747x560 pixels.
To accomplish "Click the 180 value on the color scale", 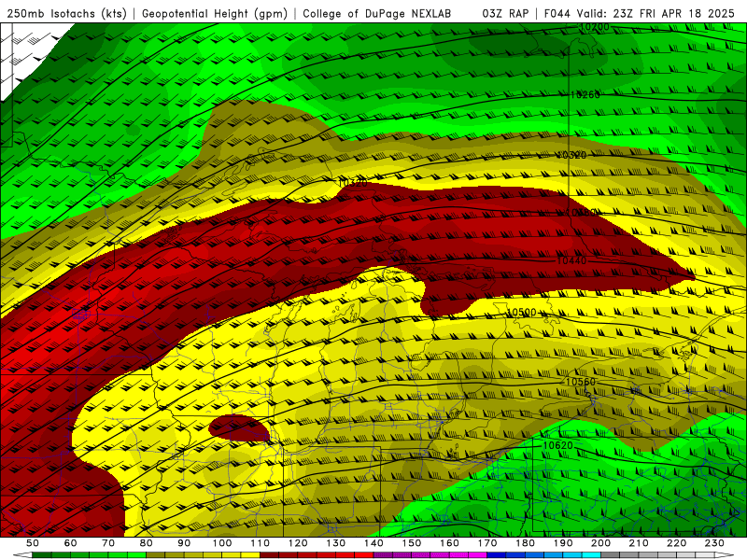I will 525,543.
